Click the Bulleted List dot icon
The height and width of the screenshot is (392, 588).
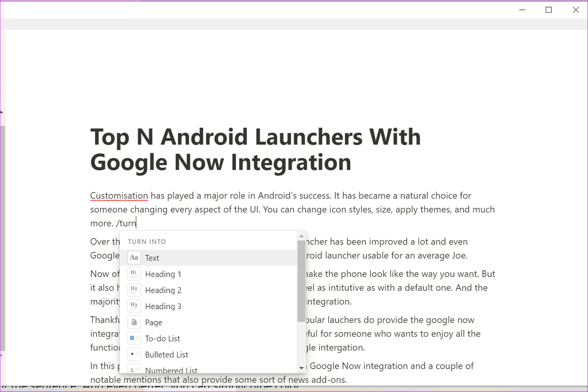click(x=134, y=354)
